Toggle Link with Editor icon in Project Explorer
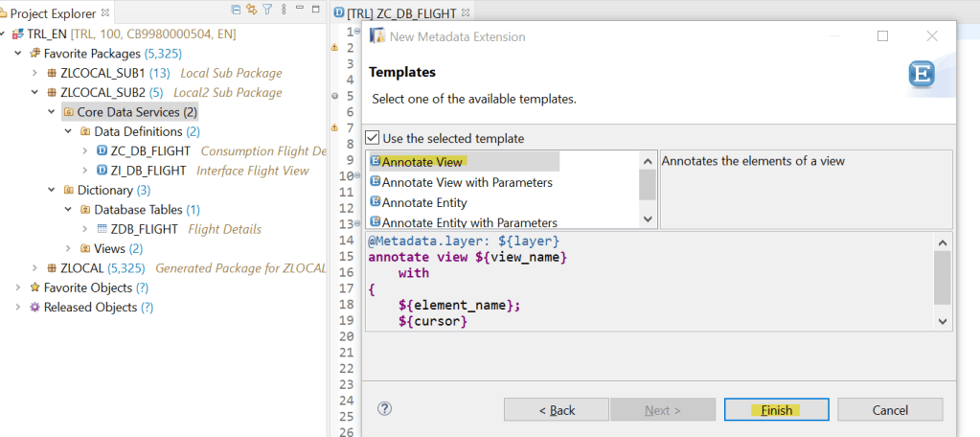 tap(252, 10)
